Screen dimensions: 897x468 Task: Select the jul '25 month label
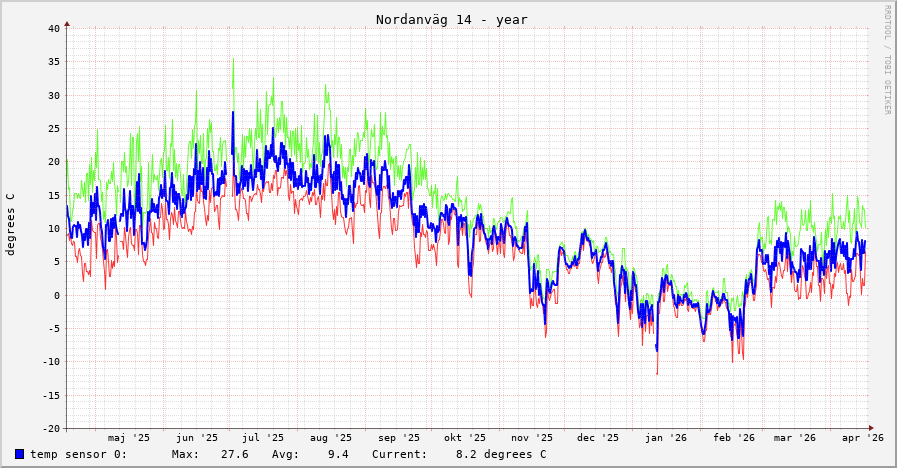pyautogui.click(x=263, y=437)
